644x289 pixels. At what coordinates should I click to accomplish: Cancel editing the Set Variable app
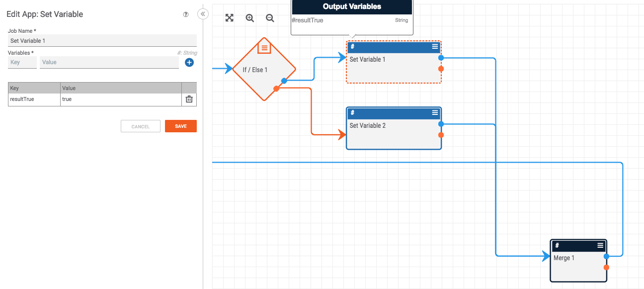coord(140,126)
